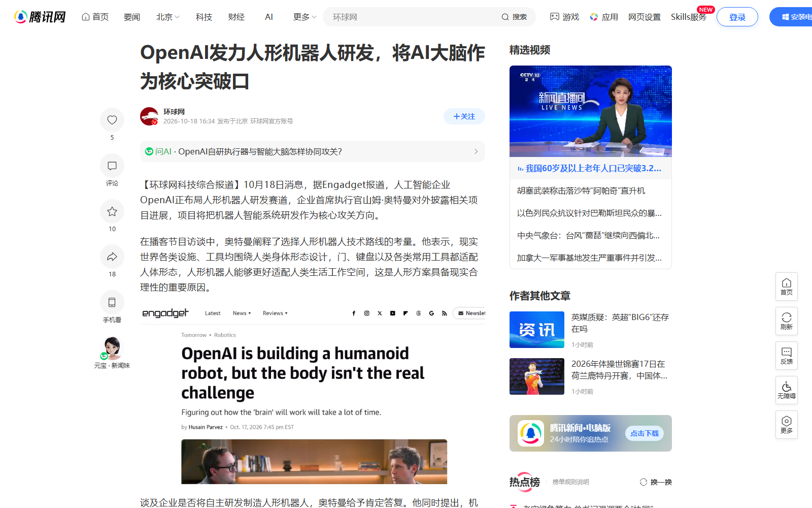Toggle 无障碍 accessibility mode button
This screenshot has height=508, width=812.
(x=787, y=390)
